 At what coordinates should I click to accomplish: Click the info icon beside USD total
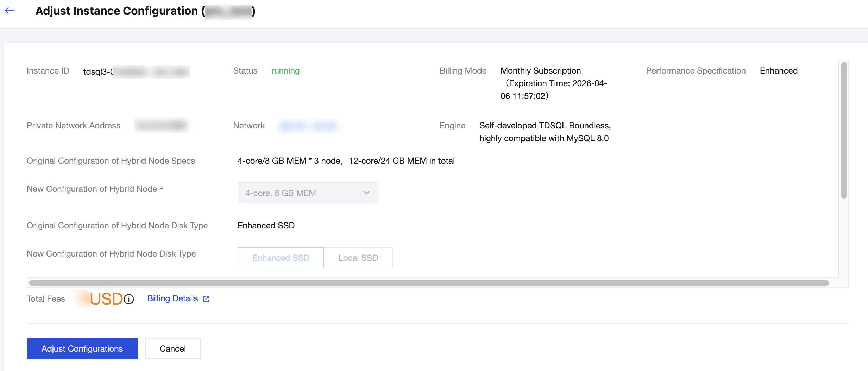(x=129, y=299)
